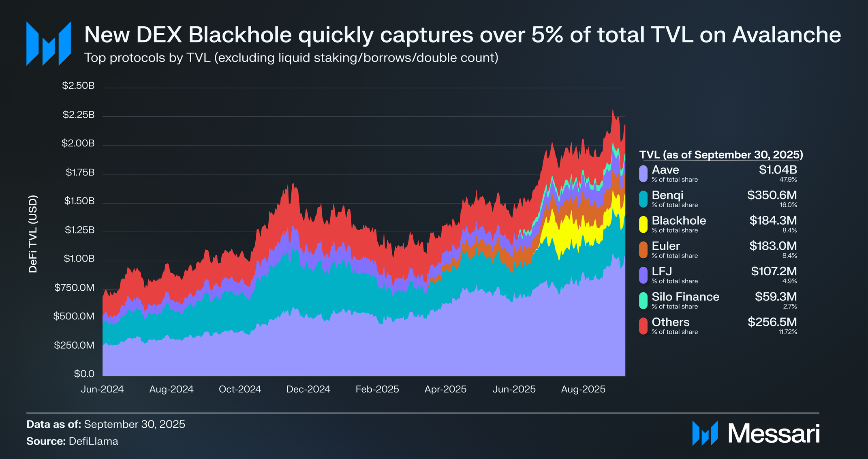The width and height of the screenshot is (868, 459).
Task: Click the TVL legend heading
Action: click(x=721, y=155)
